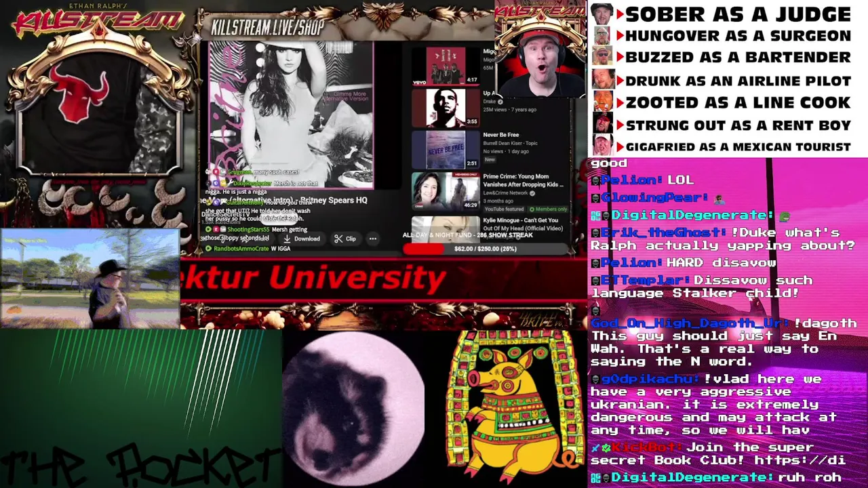Click the 'DRUNK AS AN AIRLINE PILOT' label

(x=738, y=81)
